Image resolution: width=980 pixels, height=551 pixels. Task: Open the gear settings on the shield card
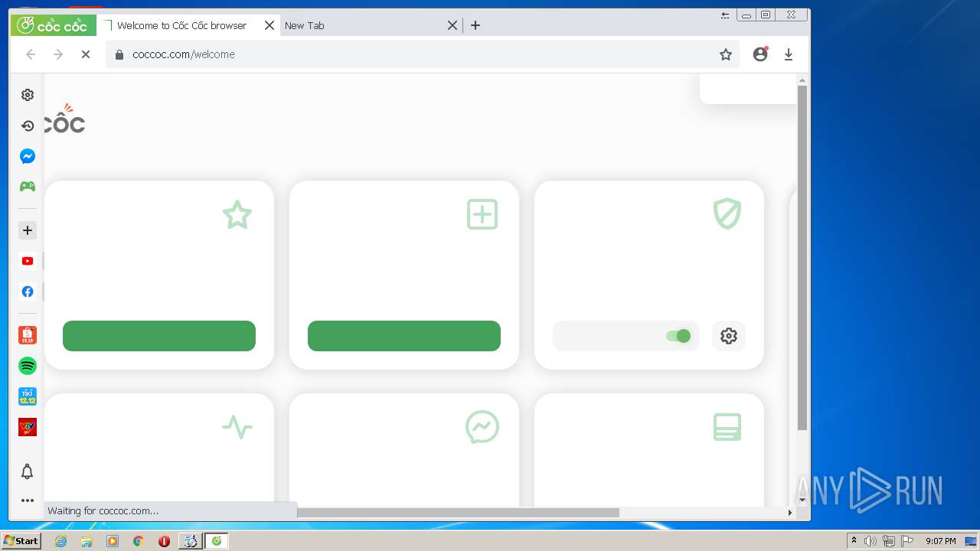click(729, 336)
